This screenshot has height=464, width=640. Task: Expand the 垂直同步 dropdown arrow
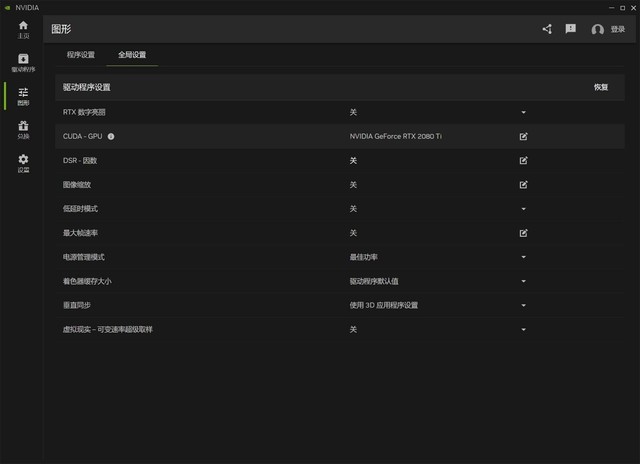523,305
